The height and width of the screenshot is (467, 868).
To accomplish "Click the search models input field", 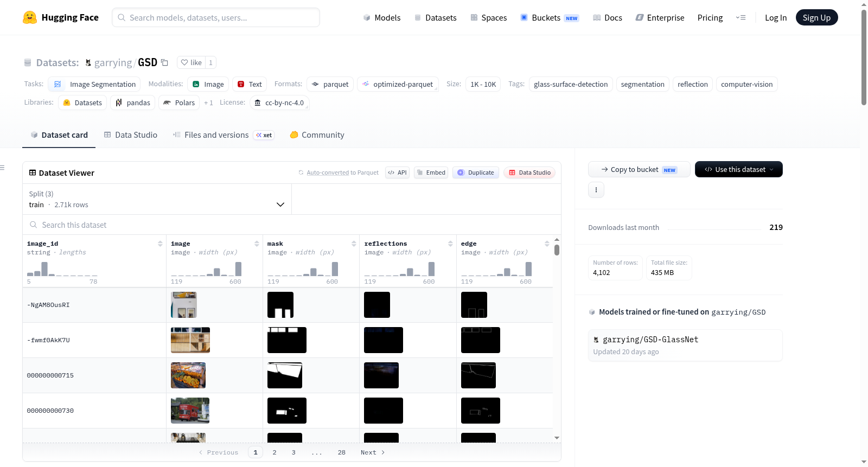I will 216,17.
